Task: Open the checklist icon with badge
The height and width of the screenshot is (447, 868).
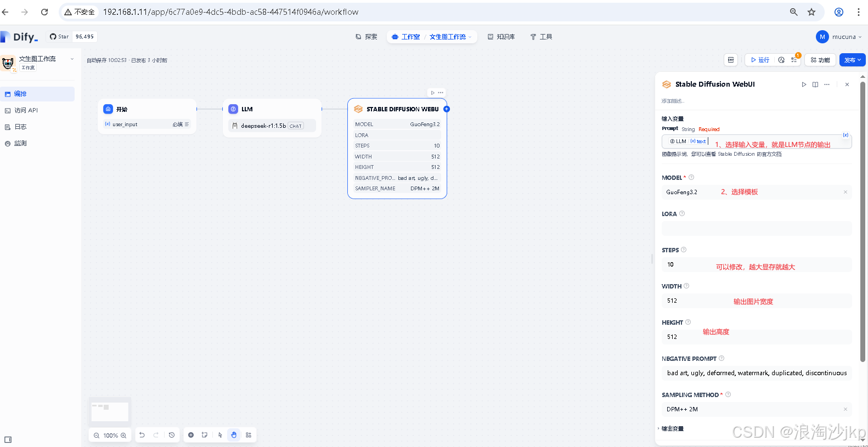Action: (794, 60)
